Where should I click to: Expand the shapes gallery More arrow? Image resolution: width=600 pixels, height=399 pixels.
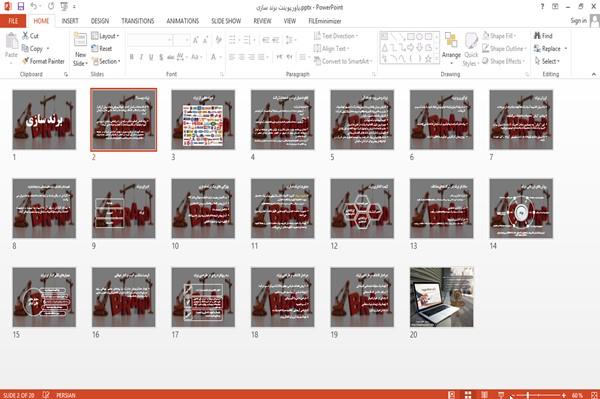click(436, 59)
